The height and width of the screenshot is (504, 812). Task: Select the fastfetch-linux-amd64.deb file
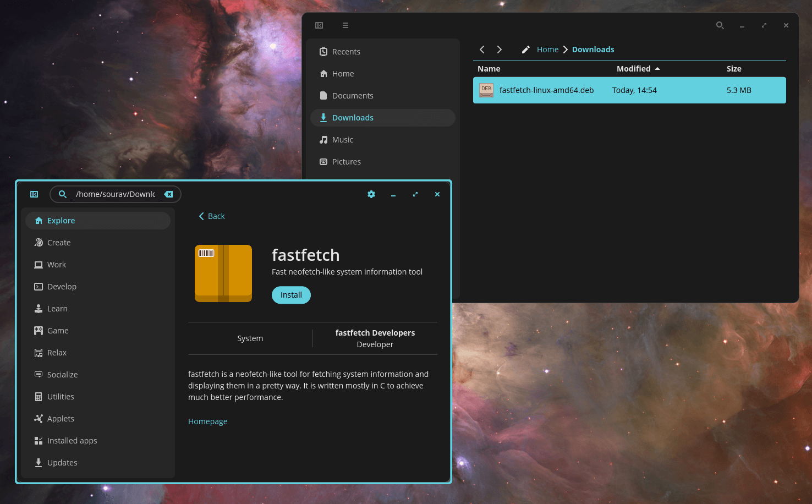click(x=546, y=90)
